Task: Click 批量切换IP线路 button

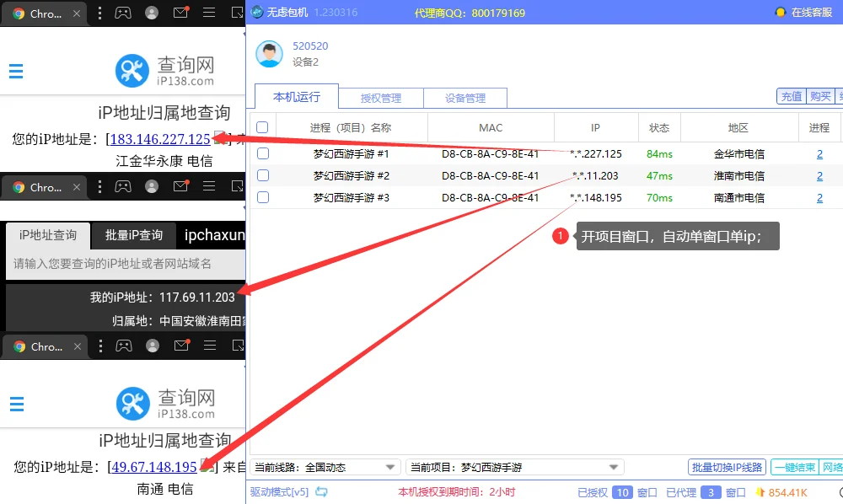Action: 727,467
